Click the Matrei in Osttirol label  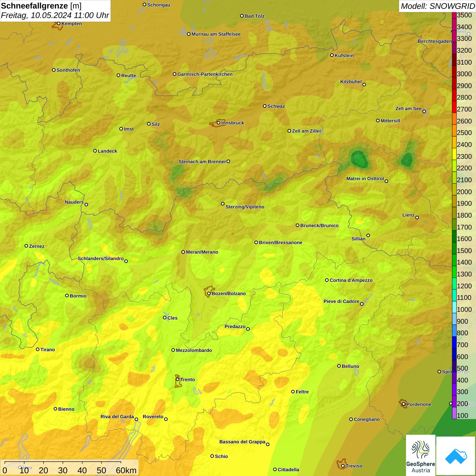click(x=365, y=178)
